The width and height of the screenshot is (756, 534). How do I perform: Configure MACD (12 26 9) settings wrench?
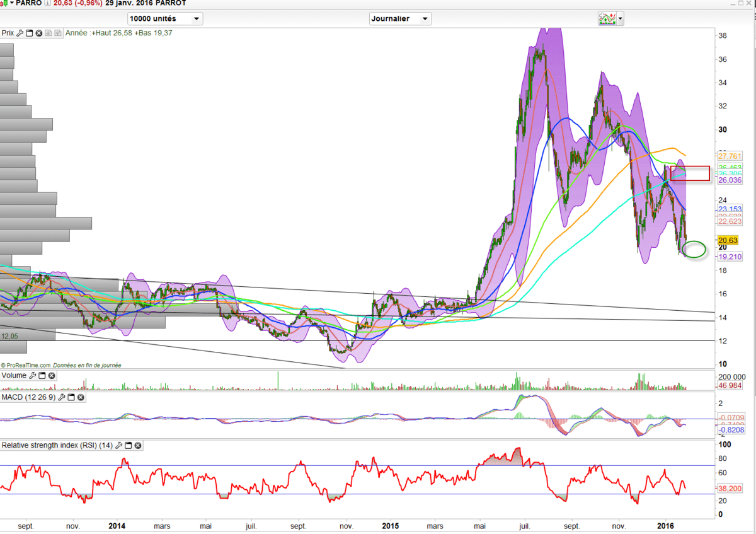pyautogui.click(x=62, y=397)
